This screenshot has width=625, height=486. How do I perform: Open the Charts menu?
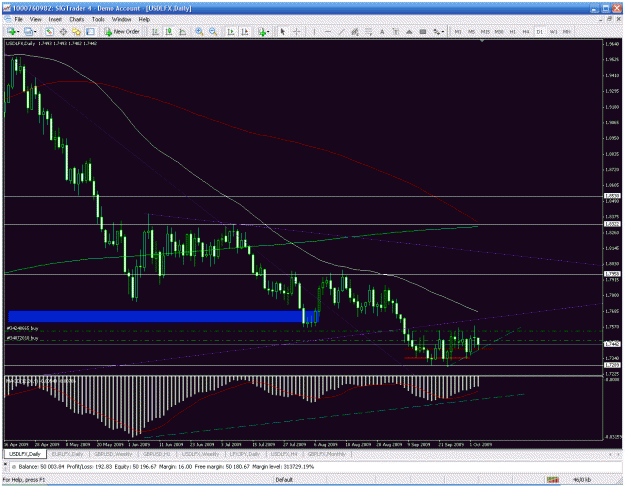click(x=77, y=19)
